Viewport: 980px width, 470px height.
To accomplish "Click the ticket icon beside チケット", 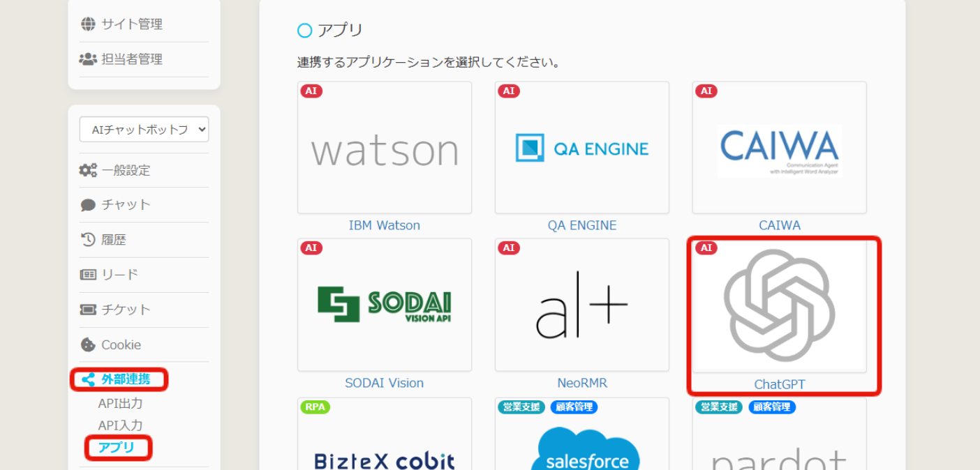I will (88, 310).
